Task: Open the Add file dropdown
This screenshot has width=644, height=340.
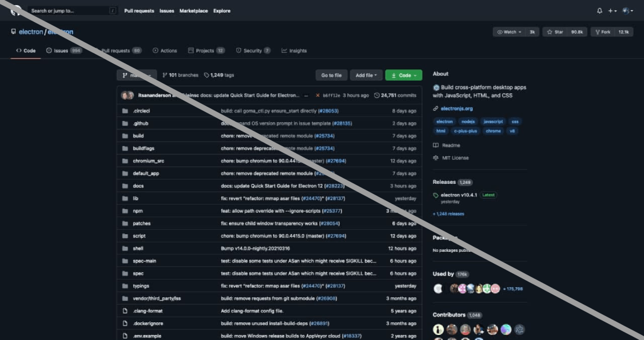Action: [x=366, y=75]
